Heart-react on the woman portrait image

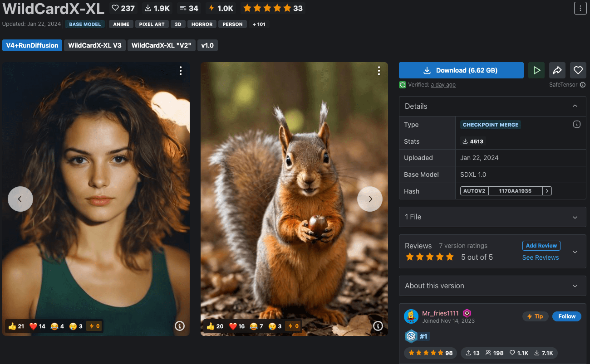pos(38,326)
